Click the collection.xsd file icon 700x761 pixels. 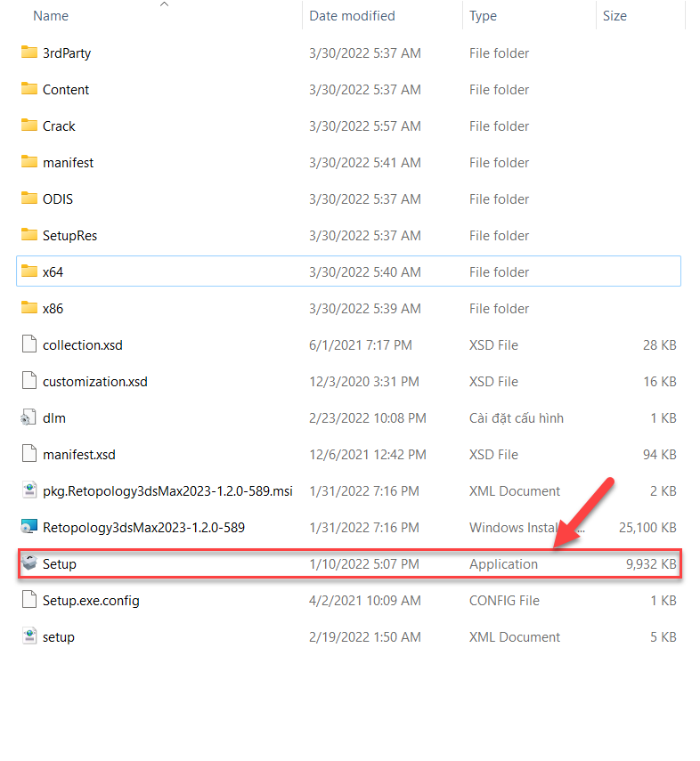(x=30, y=344)
